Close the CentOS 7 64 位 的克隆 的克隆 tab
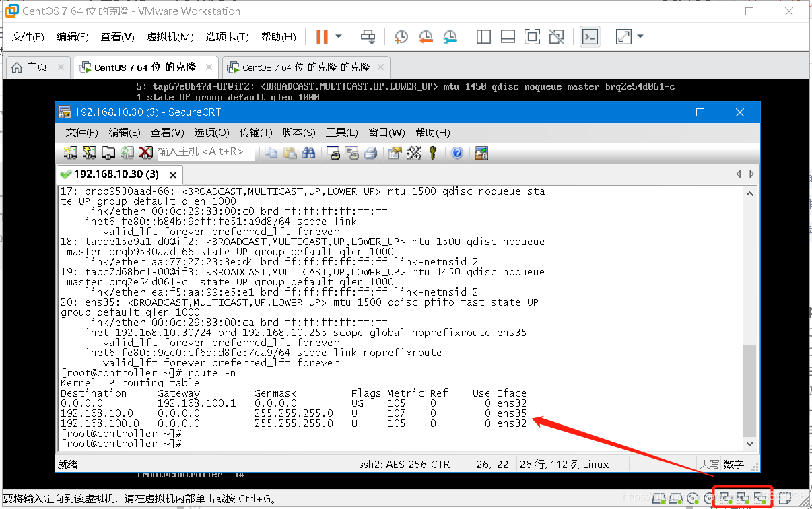 [382, 67]
